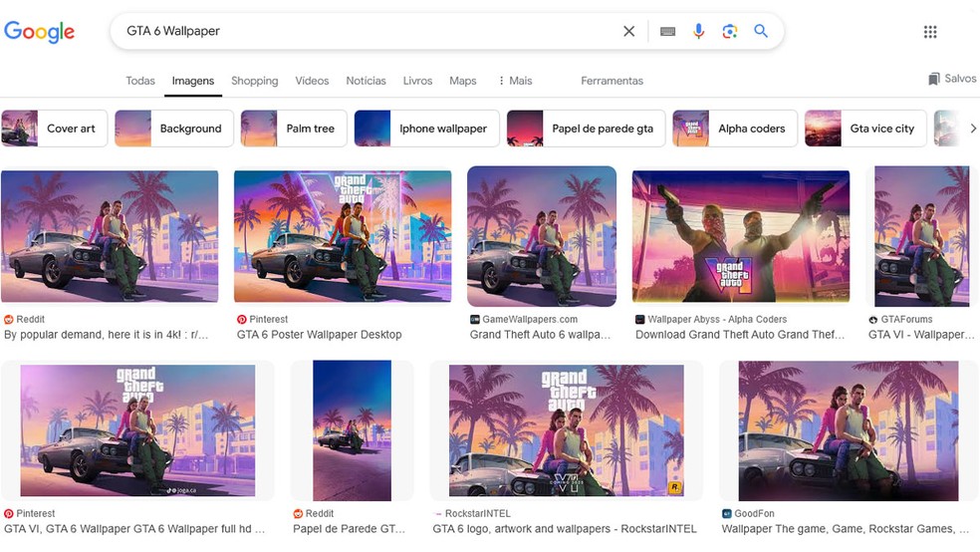
Task: Click 'Wallpaper Abyss - Alpha Coders' source name
Action: tap(717, 320)
